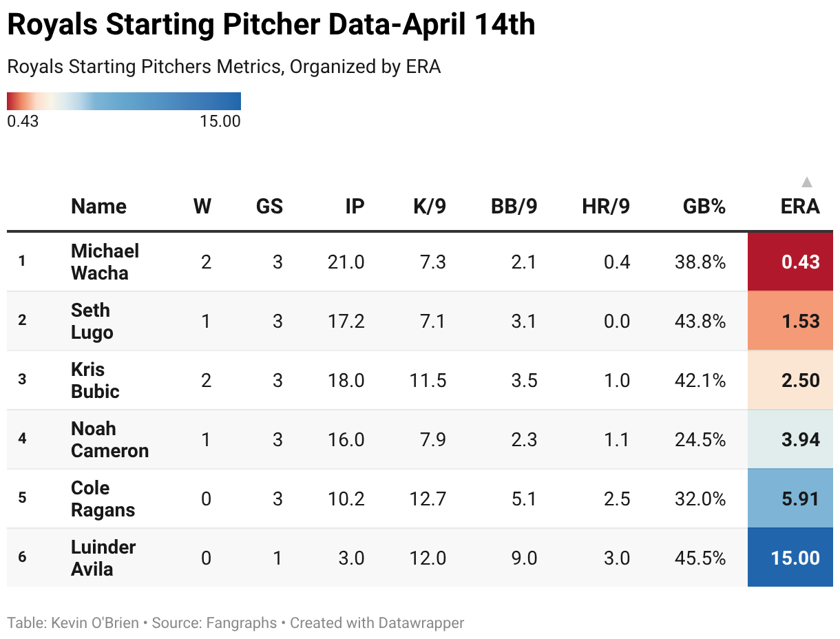Click the Source: Fangraphs footer text

tap(214, 623)
